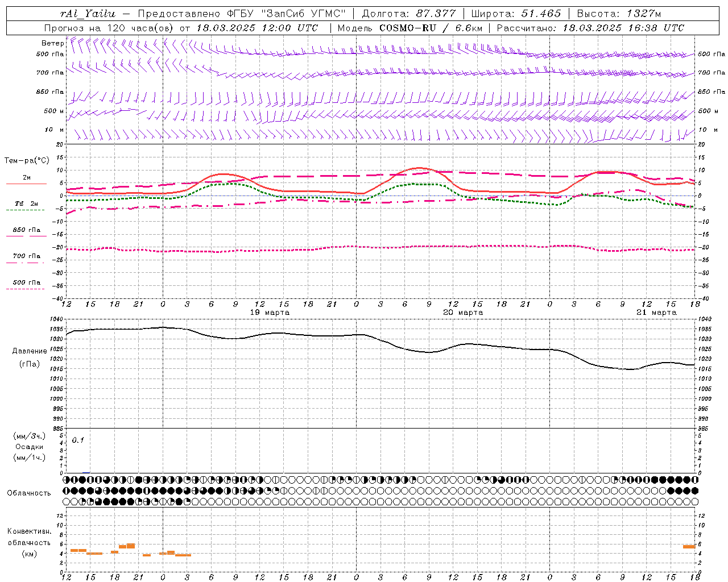Click the 850 гПа wind label on right
Screen dimensions: 728x582
(712, 92)
